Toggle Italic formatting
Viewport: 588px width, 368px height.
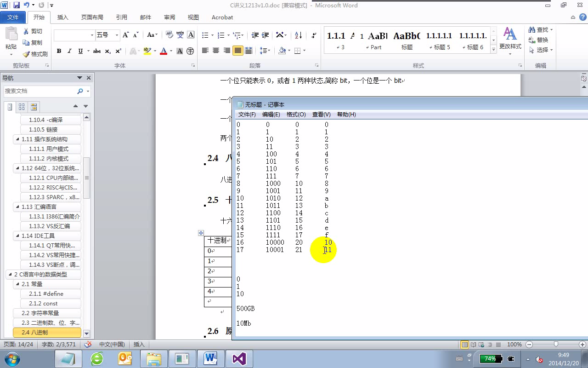[70, 51]
